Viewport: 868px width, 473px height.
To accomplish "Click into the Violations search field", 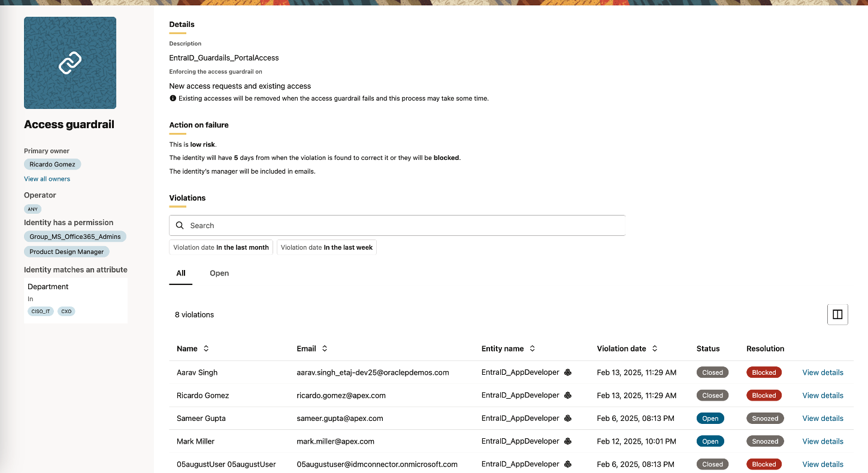I will pyautogui.click(x=401, y=226).
